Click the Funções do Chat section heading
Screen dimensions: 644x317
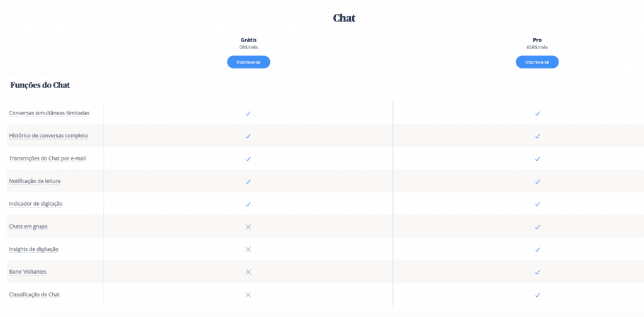40,86
